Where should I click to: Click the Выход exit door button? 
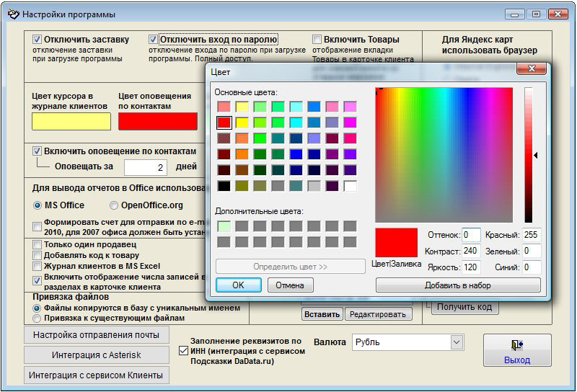pyautogui.click(x=516, y=350)
